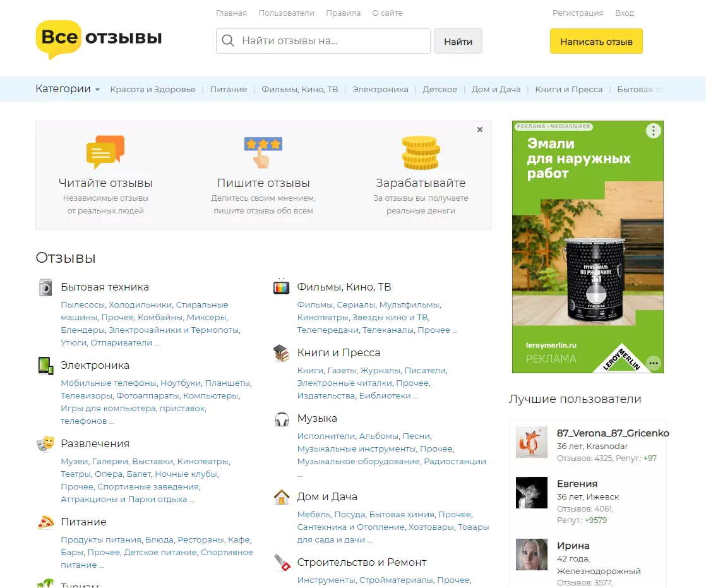This screenshot has width=706, height=588.
Task: Open the ad options three-dot menu
Action: [x=654, y=131]
